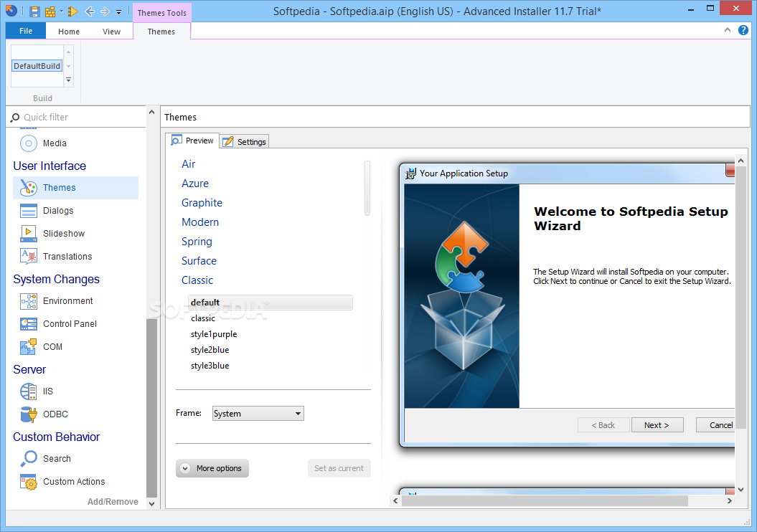Image resolution: width=757 pixels, height=532 pixels.
Task: Open the build dropdown arrow next to bricks icon
Action: pos(61,11)
